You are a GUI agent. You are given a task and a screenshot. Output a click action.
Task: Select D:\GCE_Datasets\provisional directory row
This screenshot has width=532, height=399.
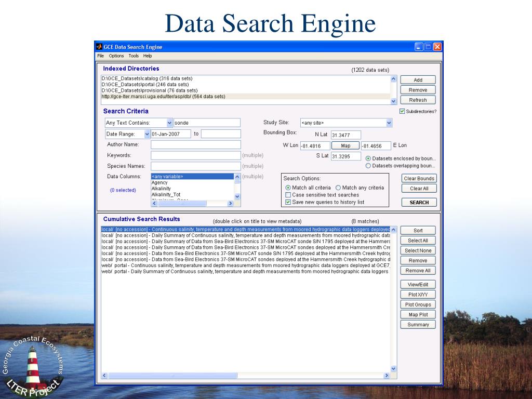pyautogui.click(x=245, y=90)
